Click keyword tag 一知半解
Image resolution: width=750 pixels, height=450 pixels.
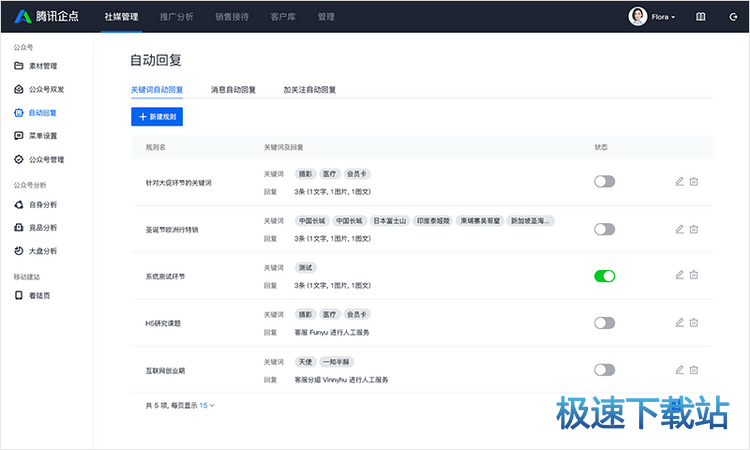336,362
